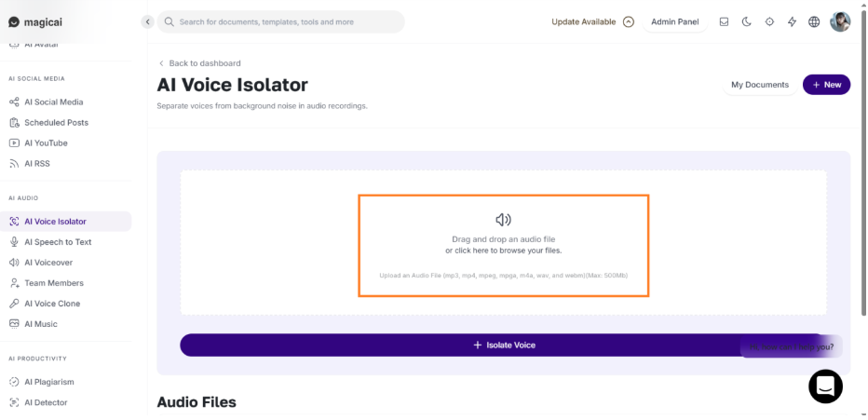Collapse the sidebar with arrow button
This screenshot has width=868, height=420.
click(x=147, y=22)
